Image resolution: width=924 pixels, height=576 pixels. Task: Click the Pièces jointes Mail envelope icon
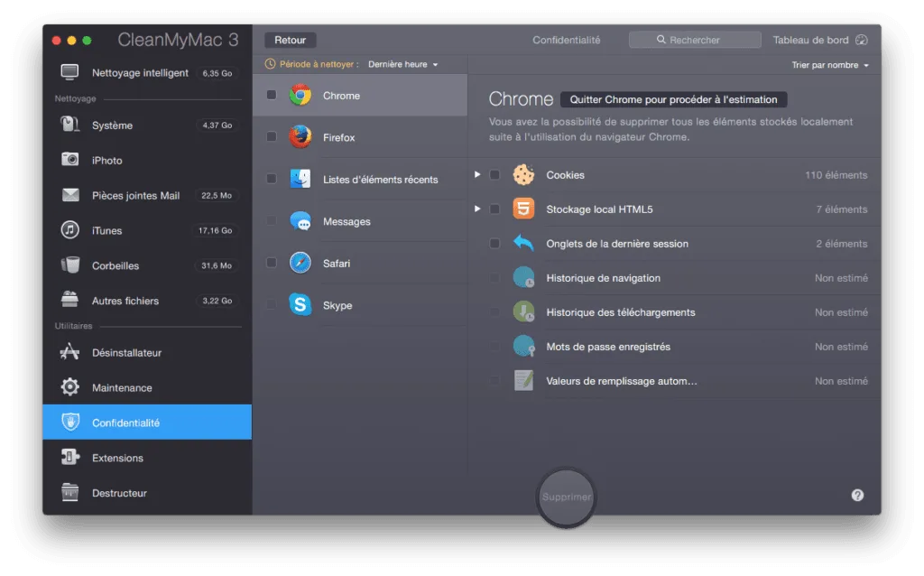click(x=70, y=194)
